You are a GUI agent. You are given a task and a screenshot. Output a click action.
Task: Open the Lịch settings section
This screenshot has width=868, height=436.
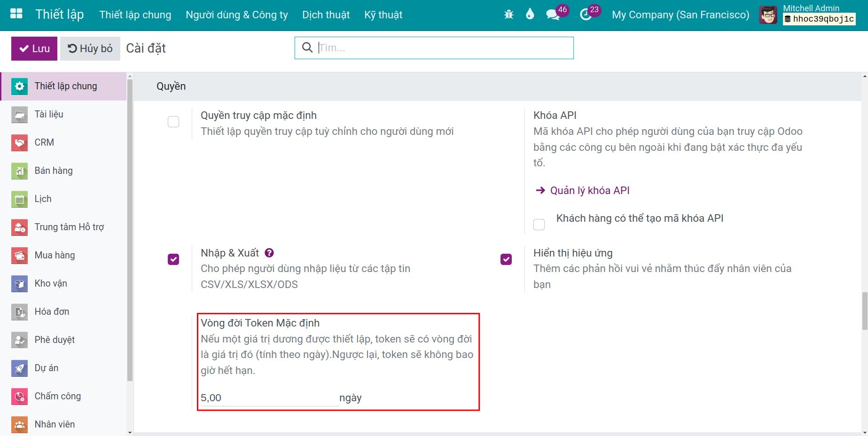click(x=19, y=199)
